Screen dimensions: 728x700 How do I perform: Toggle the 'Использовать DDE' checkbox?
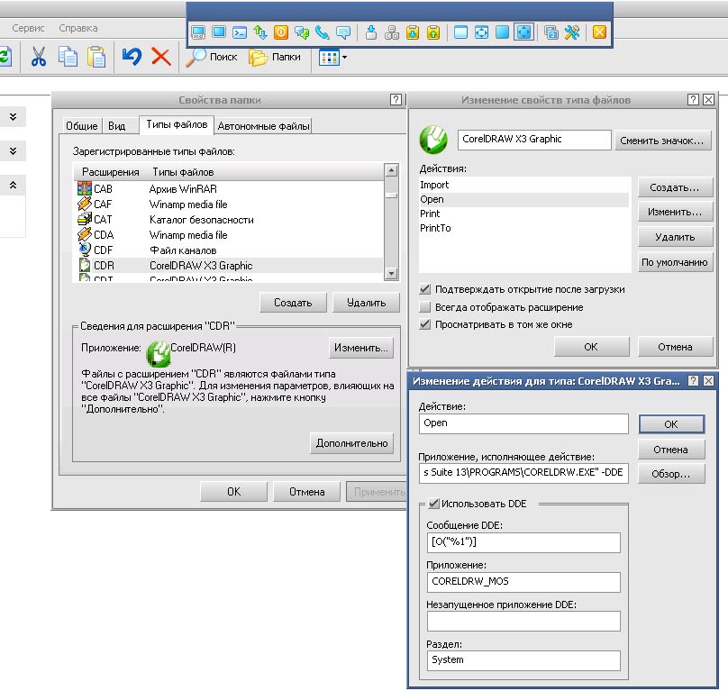coord(434,504)
